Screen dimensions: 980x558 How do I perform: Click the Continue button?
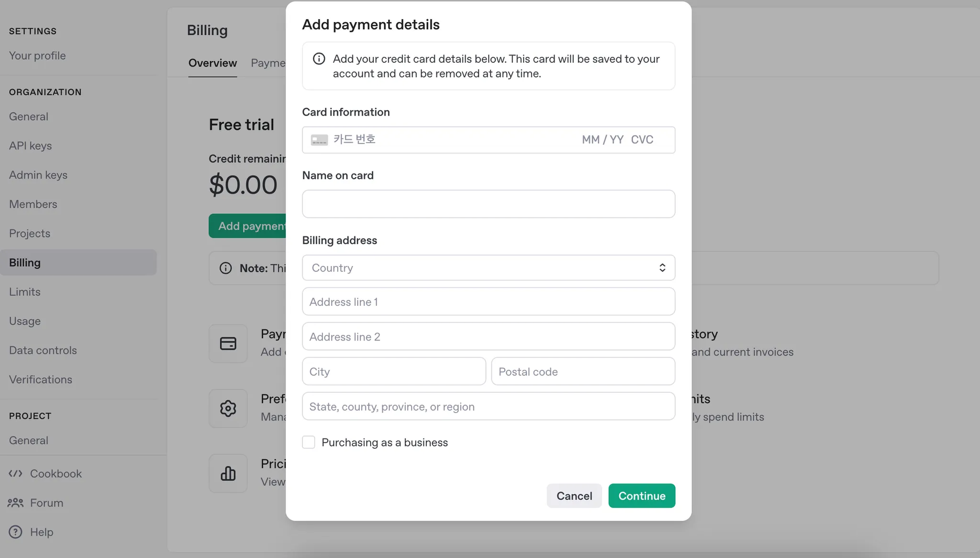coord(642,496)
